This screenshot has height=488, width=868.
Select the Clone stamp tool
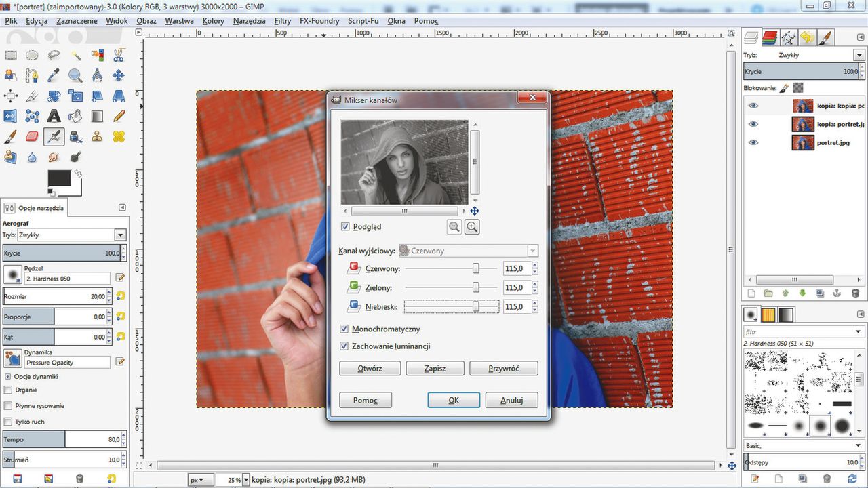coord(97,137)
